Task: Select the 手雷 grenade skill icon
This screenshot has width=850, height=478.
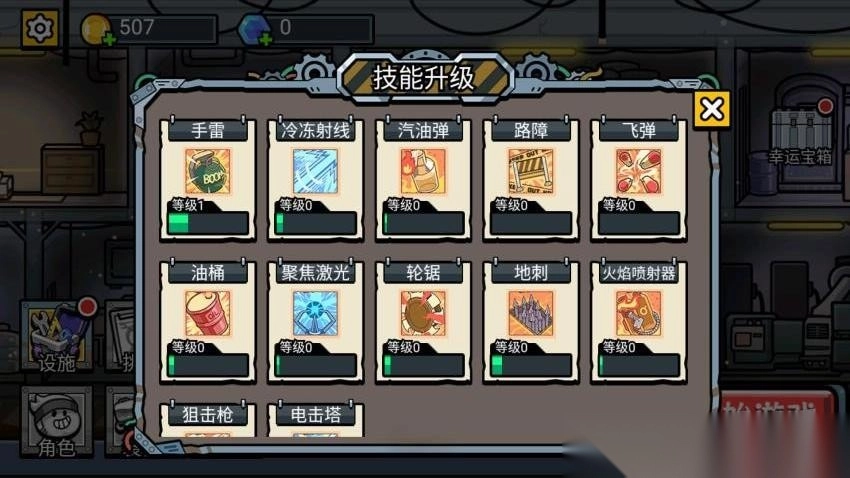Action: [208, 172]
